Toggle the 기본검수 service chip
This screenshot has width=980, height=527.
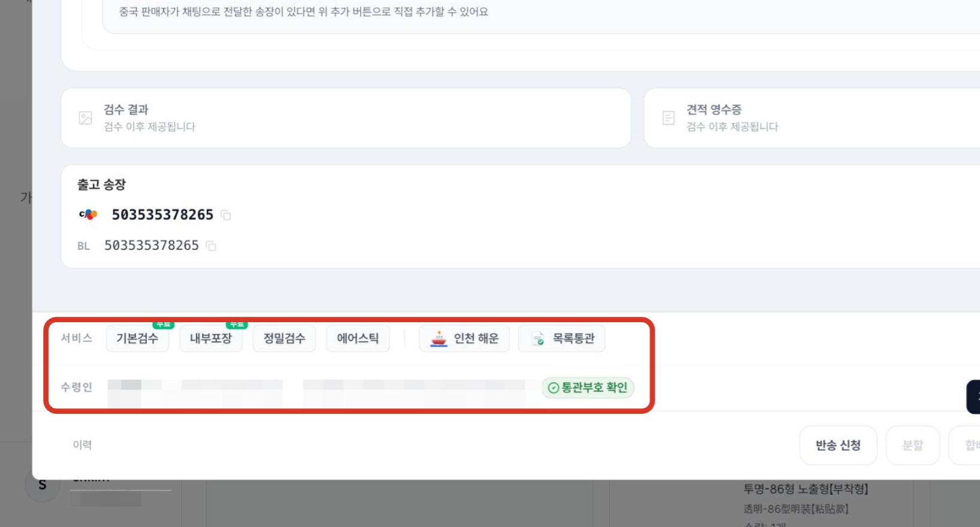click(137, 339)
